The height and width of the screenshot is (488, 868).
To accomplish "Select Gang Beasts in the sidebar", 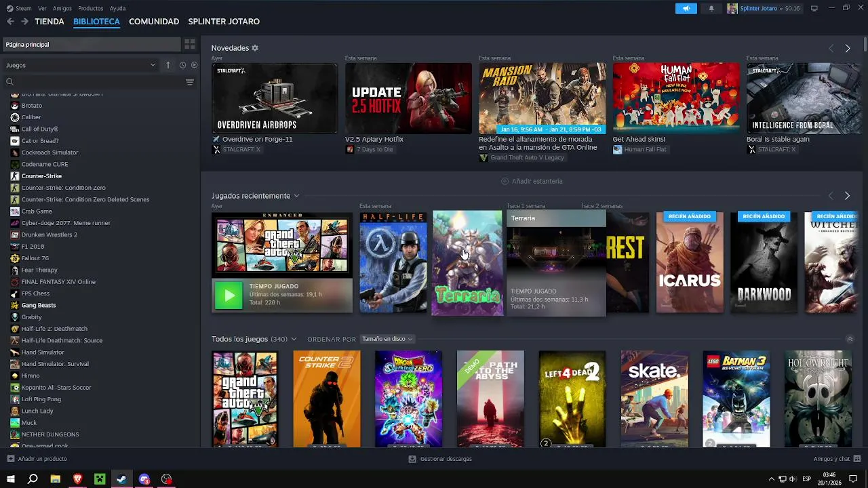I will [39, 305].
